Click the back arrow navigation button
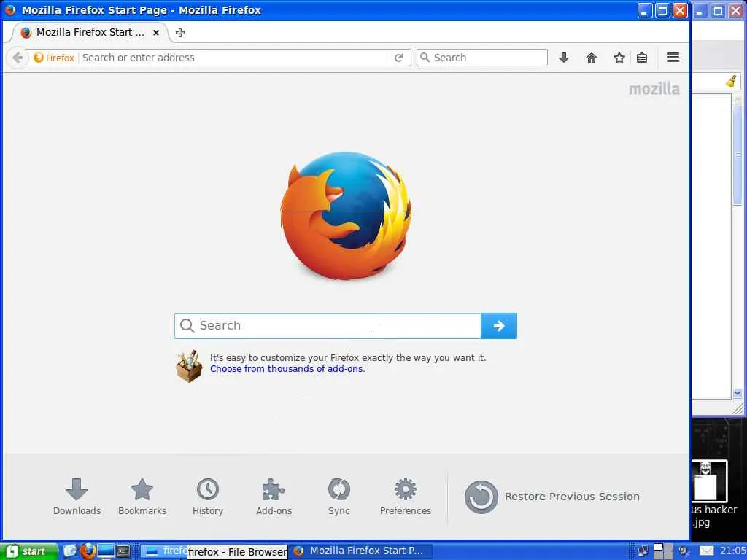The width and height of the screenshot is (747, 560). pyautogui.click(x=18, y=58)
